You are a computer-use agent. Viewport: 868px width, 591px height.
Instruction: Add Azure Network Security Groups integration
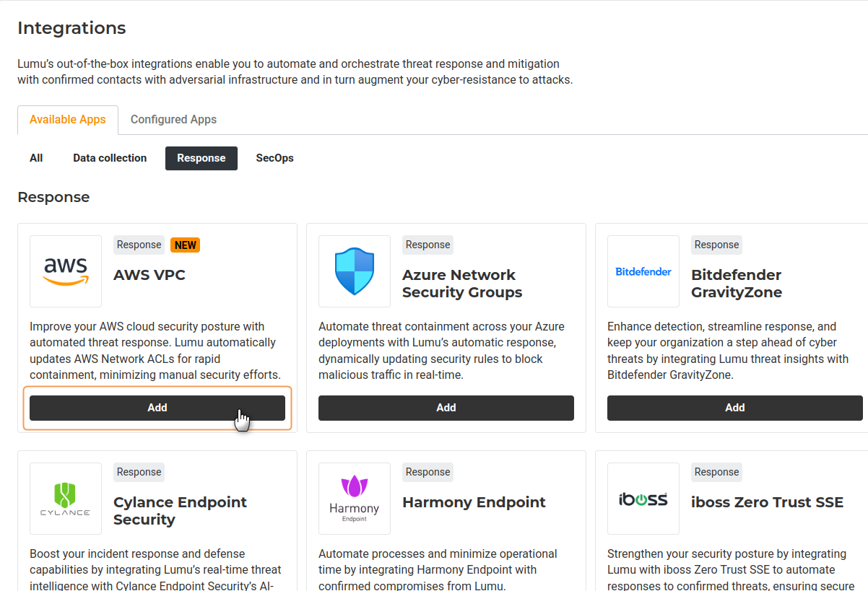pyautogui.click(x=446, y=408)
